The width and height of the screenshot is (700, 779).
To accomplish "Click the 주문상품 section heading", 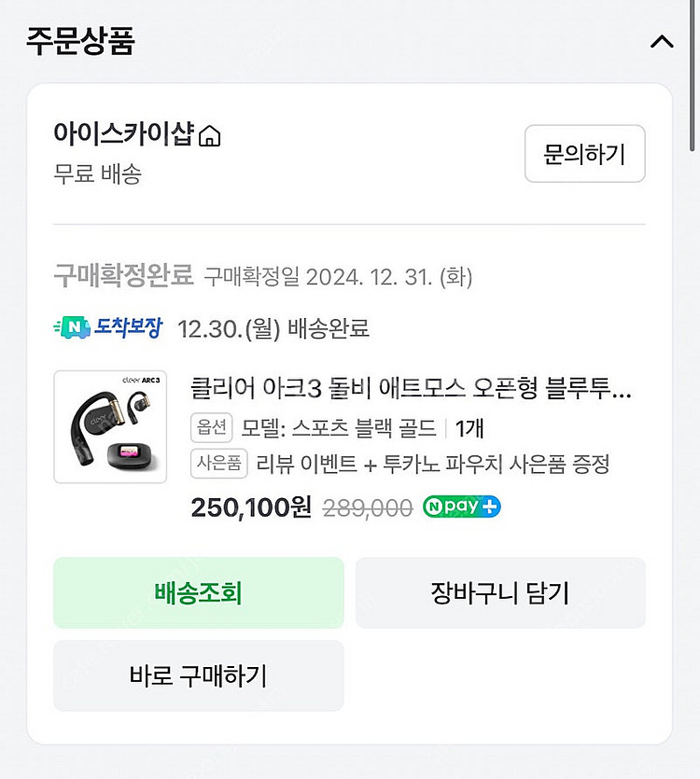I will coord(79,42).
